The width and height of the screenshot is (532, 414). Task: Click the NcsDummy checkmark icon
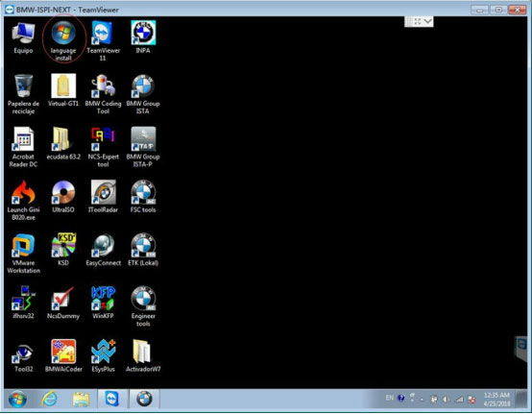[63, 303]
